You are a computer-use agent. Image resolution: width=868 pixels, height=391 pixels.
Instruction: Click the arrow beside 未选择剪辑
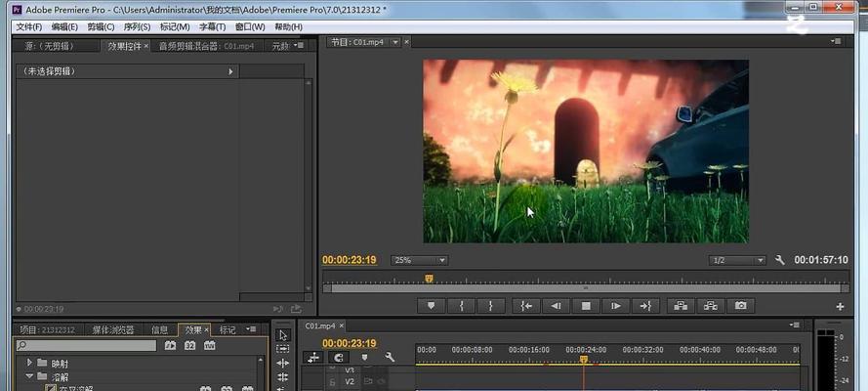pyautogui.click(x=230, y=71)
